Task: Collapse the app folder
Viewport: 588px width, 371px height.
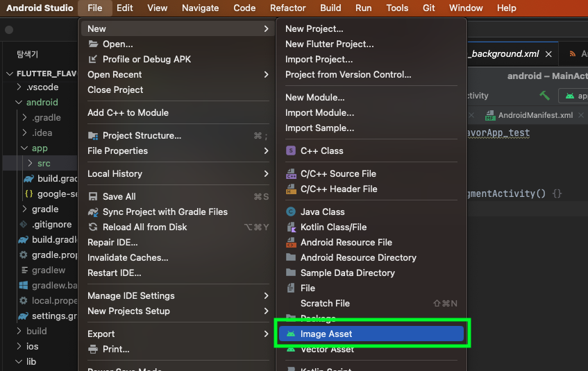Action: (24, 148)
